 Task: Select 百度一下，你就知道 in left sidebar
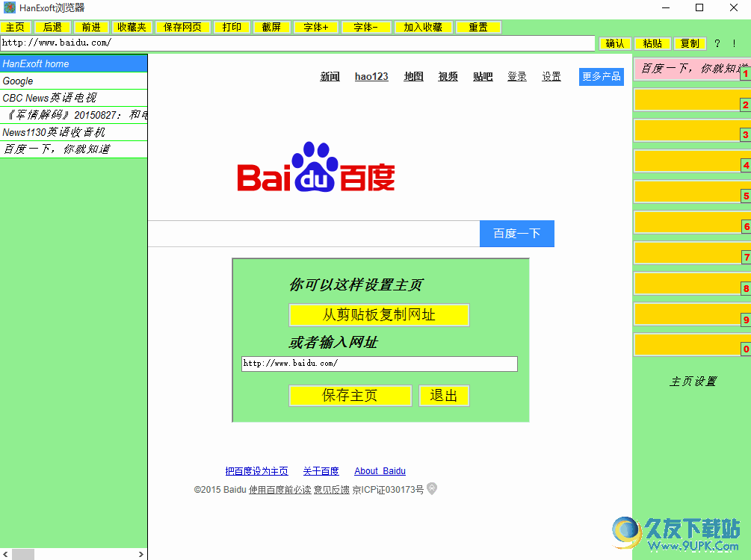click(74, 149)
